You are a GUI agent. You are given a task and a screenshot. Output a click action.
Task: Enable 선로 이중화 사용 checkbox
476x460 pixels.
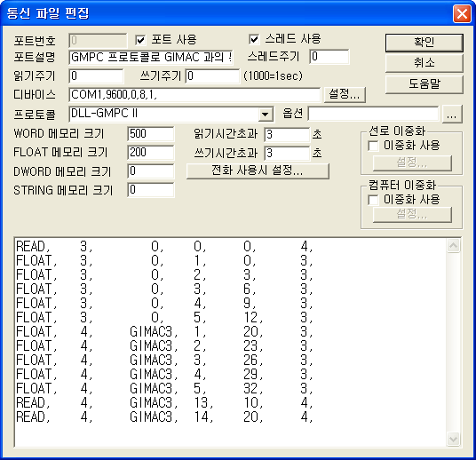pos(373,146)
